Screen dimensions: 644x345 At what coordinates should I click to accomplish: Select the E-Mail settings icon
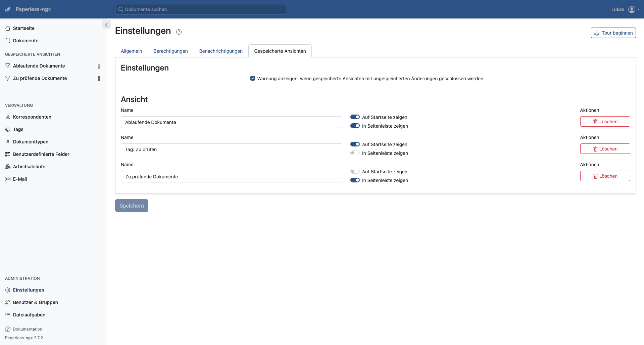coord(7,179)
